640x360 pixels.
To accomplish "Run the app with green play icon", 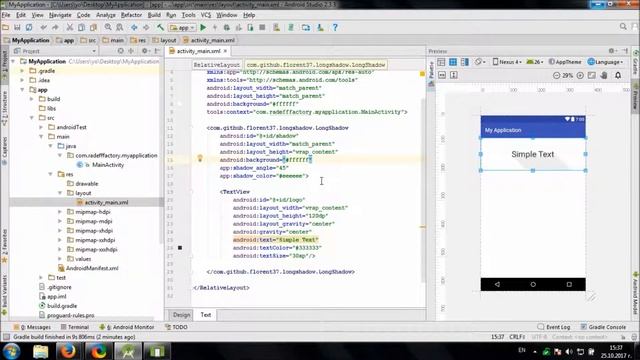I will click(x=203, y=27).
